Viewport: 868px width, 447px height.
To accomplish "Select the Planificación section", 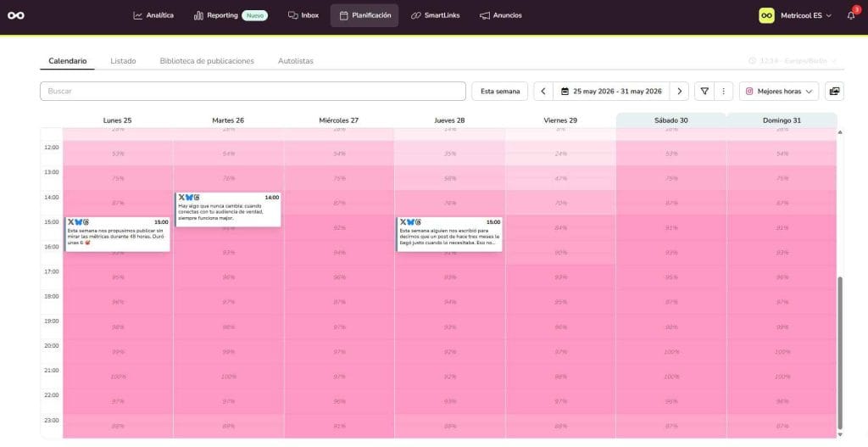I will click(x=364, y=15).
